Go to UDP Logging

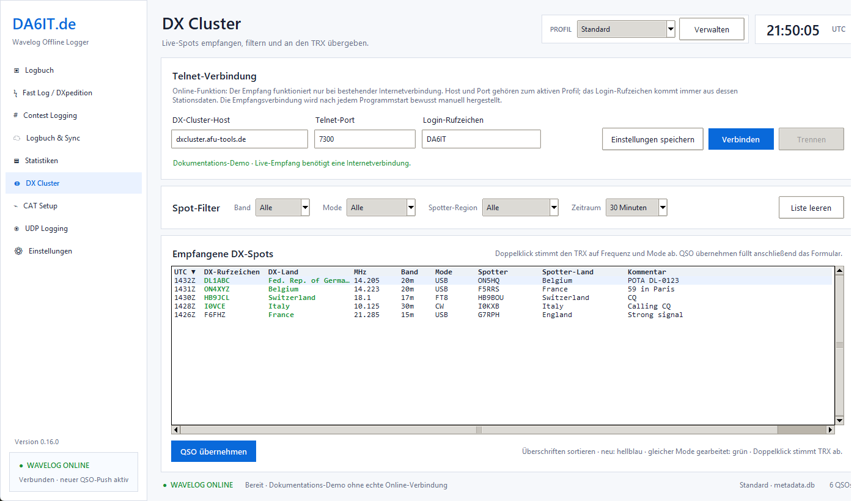pyautogui.click(x=73, y=229)
